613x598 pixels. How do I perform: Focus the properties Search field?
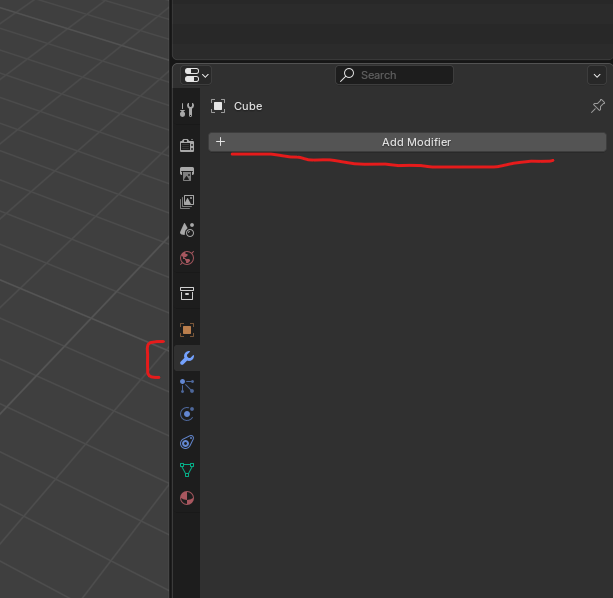click(394, 75)
